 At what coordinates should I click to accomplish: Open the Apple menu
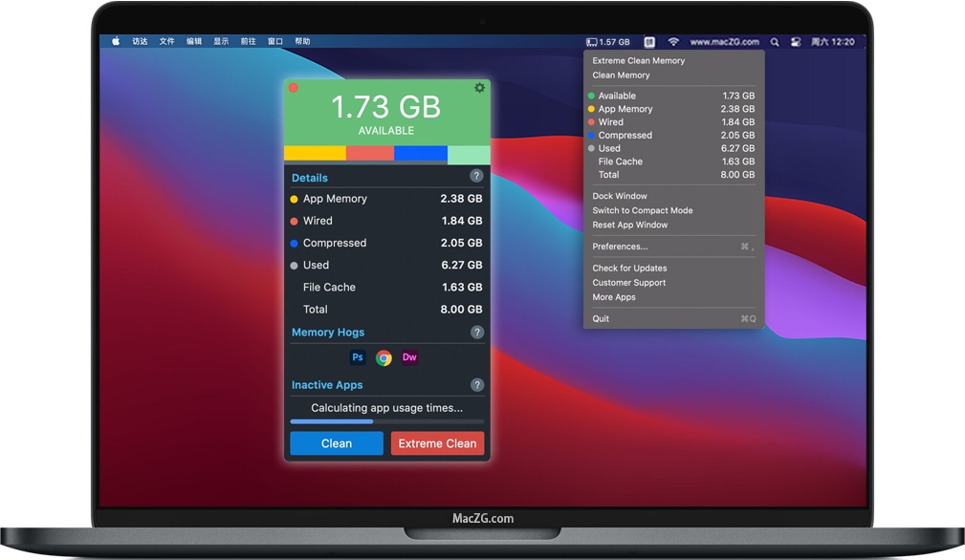116,42
